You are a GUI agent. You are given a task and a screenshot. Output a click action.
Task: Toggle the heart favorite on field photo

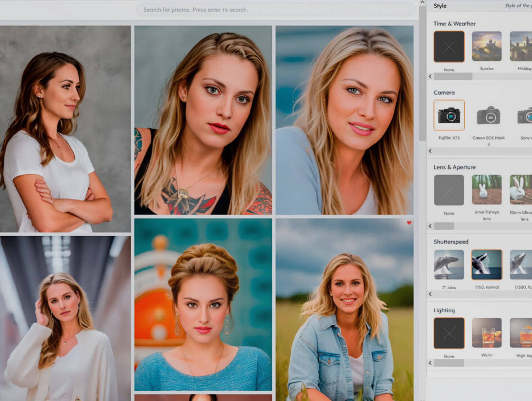[409, 223]
